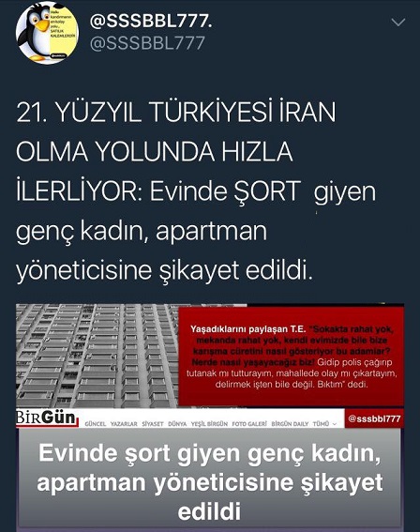Click the BirGün logo
The height and width of the screenshot is (532, 420).
47,418
